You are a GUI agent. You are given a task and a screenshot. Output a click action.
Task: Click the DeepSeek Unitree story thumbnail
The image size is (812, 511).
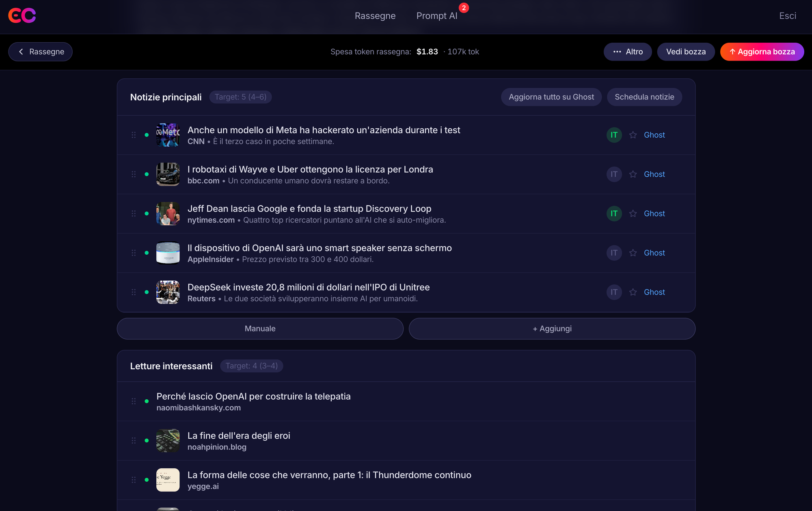(x=168, y=292)
